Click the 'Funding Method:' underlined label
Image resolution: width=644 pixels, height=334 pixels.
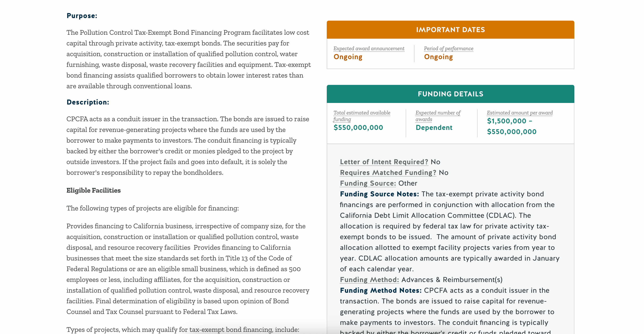click(369, 279)
